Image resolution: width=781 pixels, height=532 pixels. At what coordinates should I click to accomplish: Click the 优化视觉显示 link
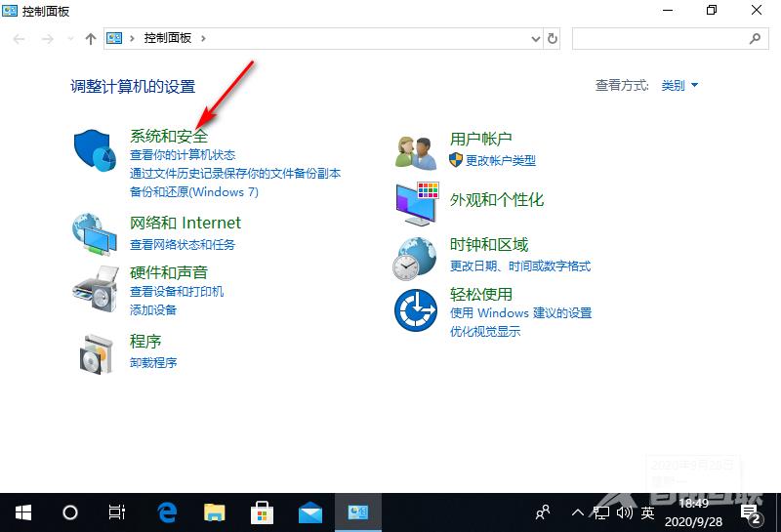click(x=484, y=331)
